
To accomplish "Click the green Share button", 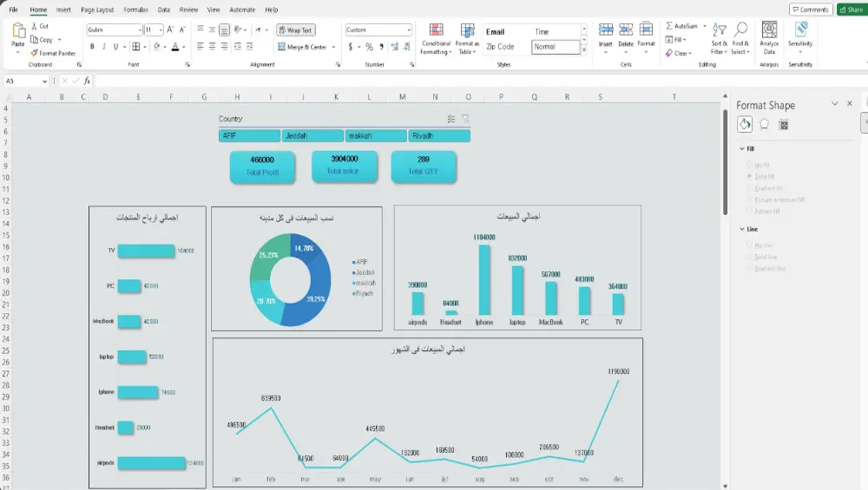I will (852, 10).
